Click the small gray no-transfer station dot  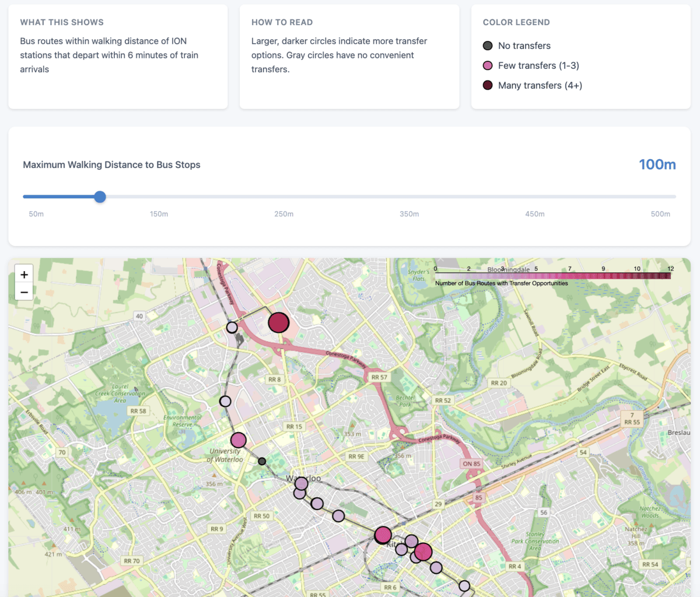point(262,461)
